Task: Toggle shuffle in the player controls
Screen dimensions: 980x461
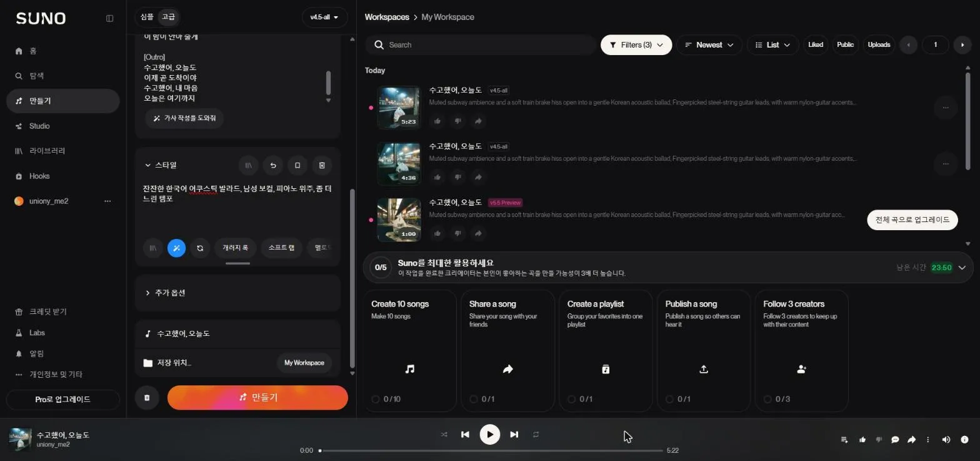Action: [444, 434]
